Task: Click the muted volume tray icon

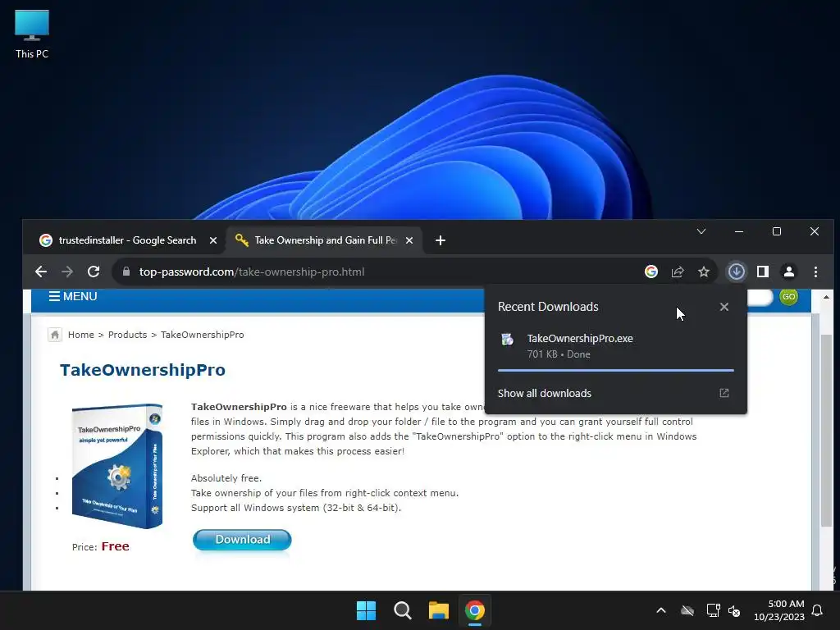Action: pos(734,610)
